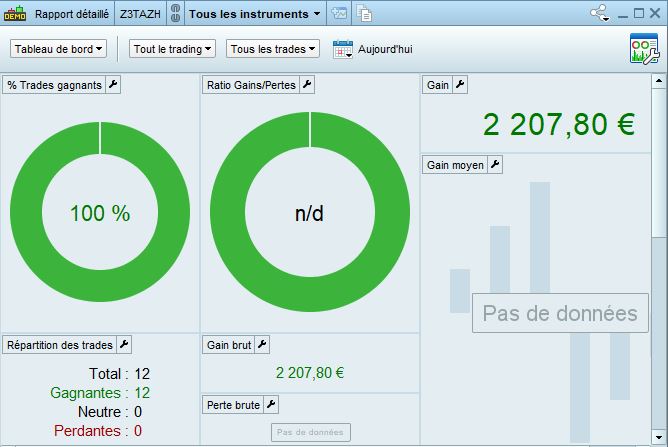Maximize the report window
Screen dimensions: 668x447
click(x=639, y=13)
